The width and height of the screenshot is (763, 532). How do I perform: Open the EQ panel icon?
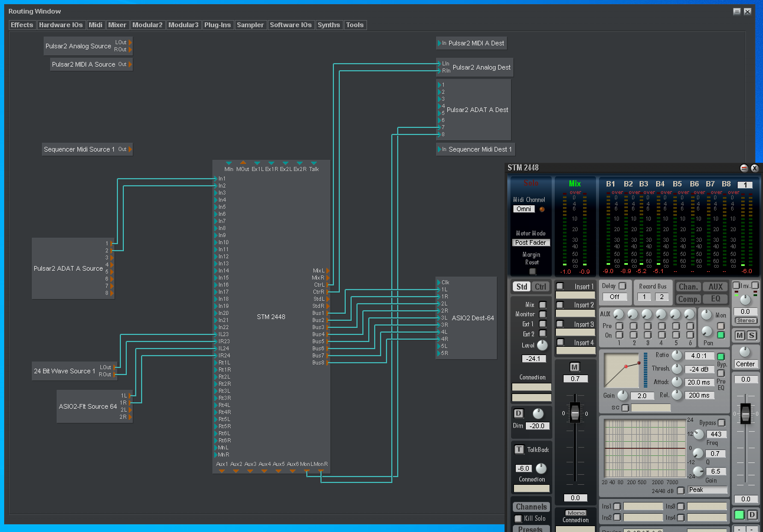[715, 299]
